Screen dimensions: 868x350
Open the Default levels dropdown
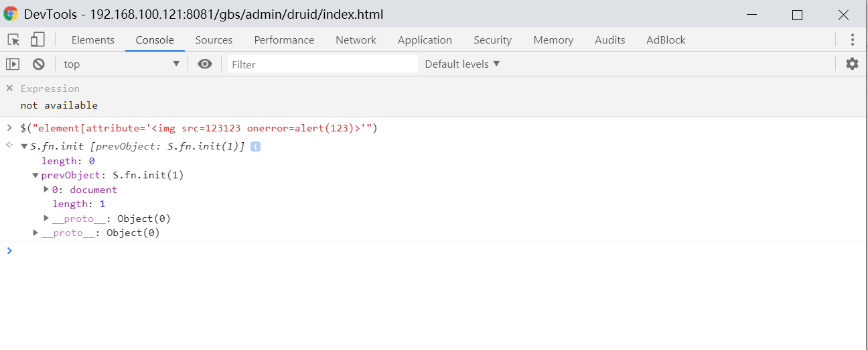(x=462, y=64)
